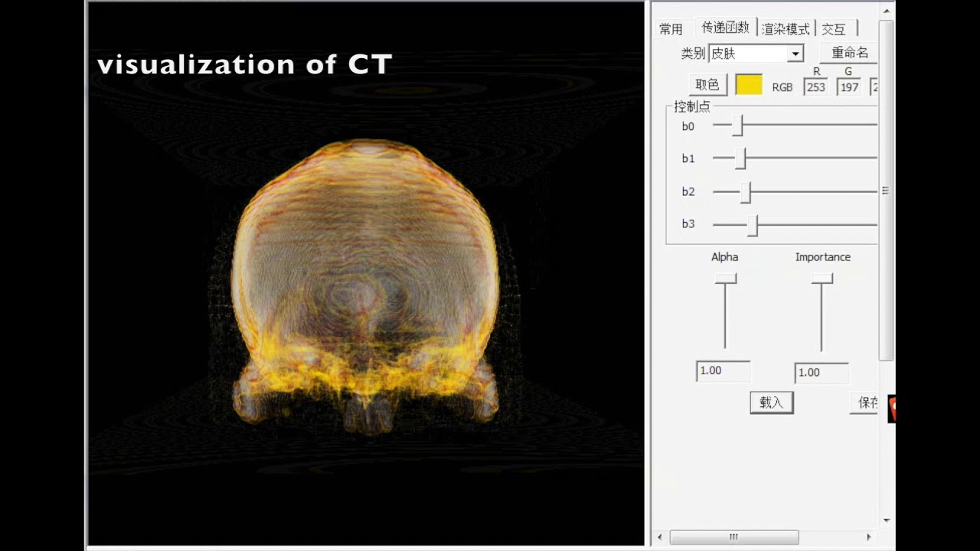The width and height of the screenshot is (980, 551).
Task: Click the red icon at right edge
Action: pos(892,409)
